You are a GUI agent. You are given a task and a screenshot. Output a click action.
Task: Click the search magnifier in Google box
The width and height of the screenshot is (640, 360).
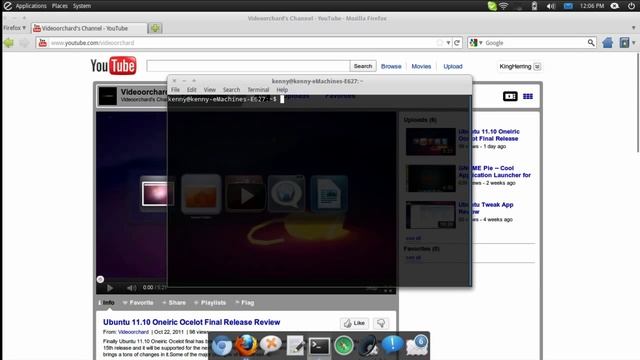[x=591, y=42]
